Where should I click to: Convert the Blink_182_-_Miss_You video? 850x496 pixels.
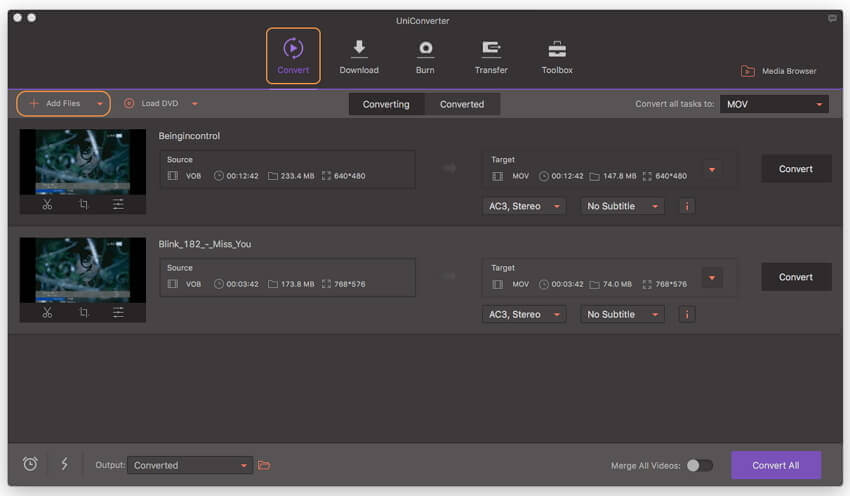[796, 277]
